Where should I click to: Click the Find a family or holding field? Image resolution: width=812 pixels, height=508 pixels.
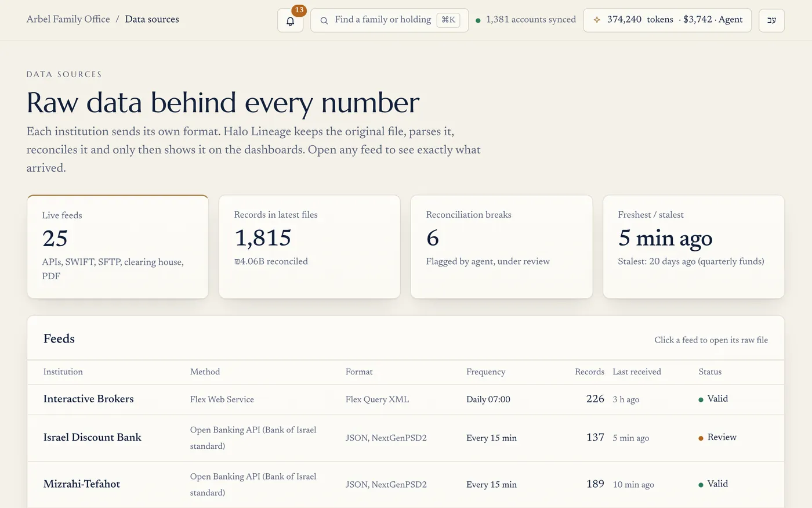click(x=389, y=20)
